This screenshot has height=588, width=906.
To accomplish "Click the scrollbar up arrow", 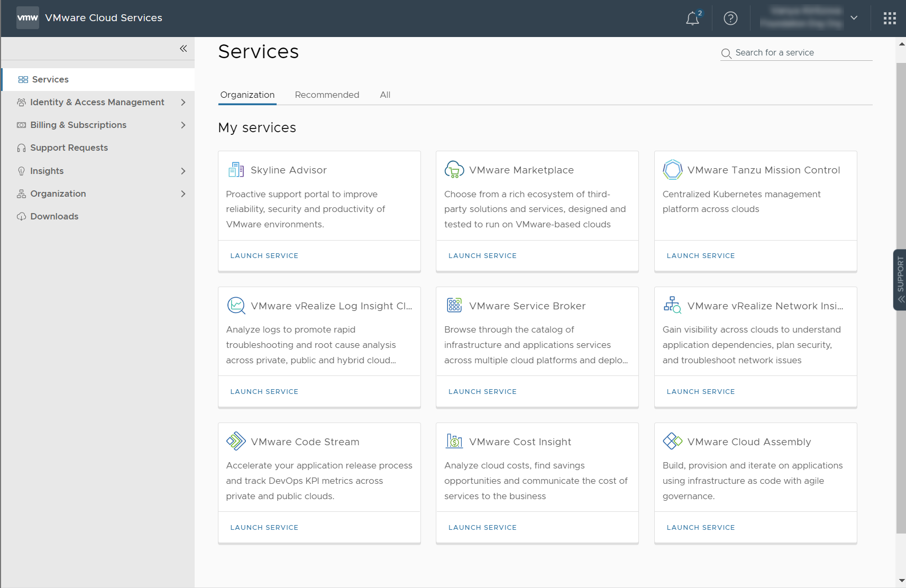I will 901,44.
